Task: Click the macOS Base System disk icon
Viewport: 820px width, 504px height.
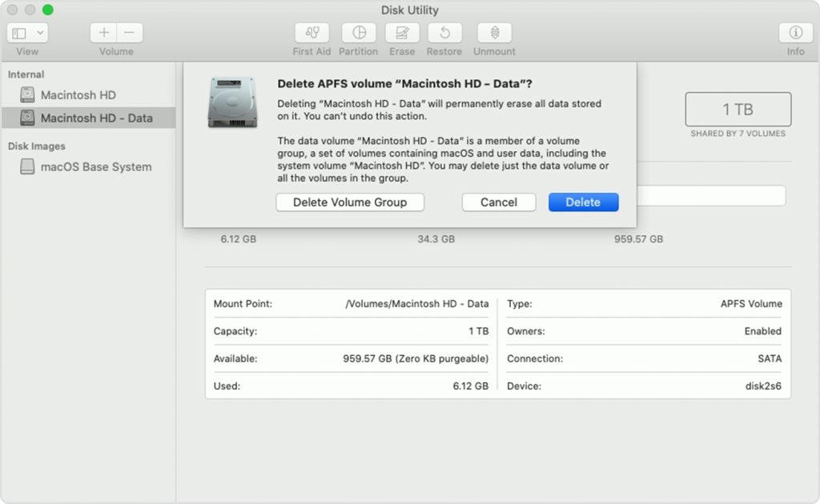Action: click(x=27, y=166)
